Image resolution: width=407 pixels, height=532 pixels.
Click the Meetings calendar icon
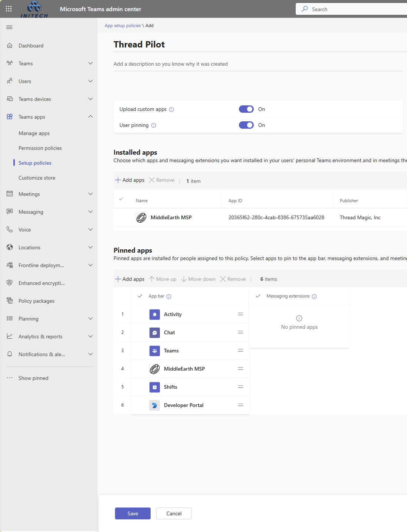10,194
